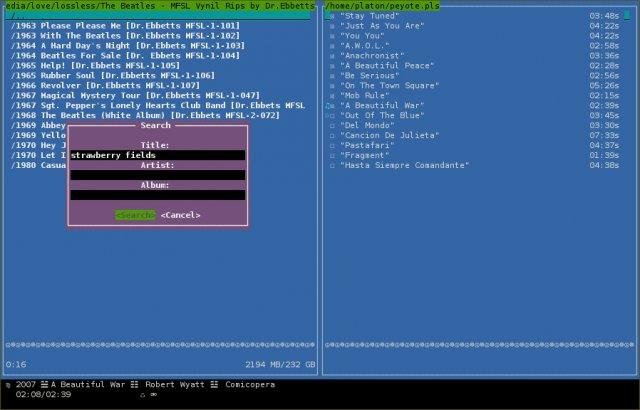The height and width of the screenshot is (410, 640).
Task: Focus the Title field containing "strawberry fields"
Action: click(158, 155)
